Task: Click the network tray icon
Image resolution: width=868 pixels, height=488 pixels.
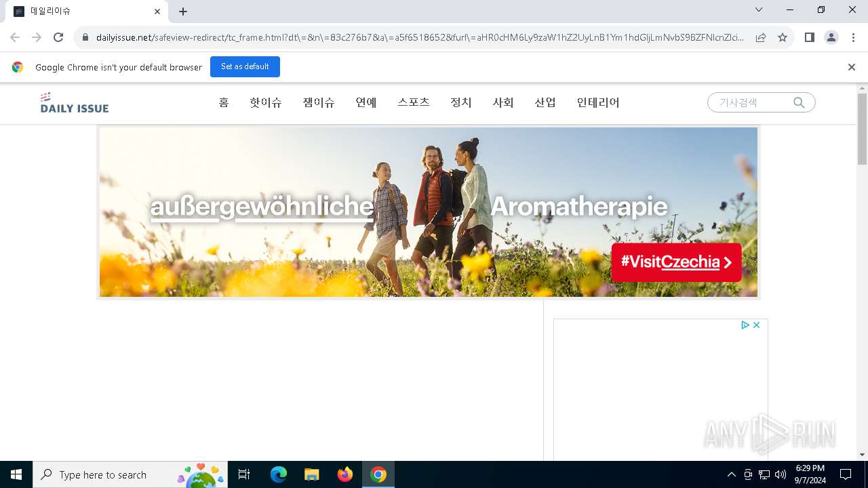Action: tap(764, 474)
